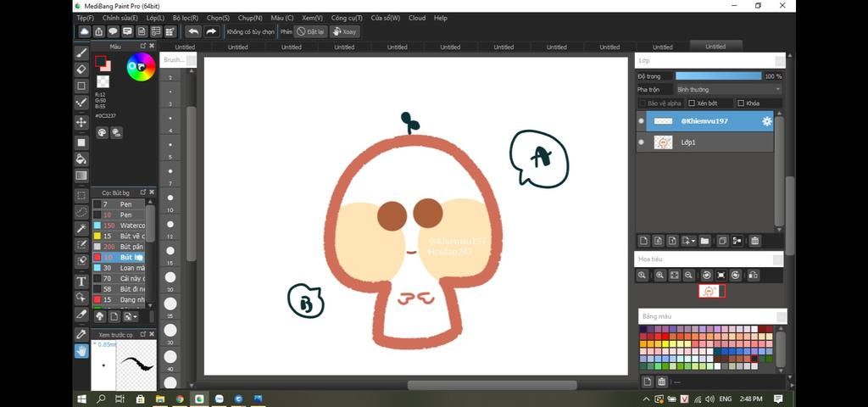Screen dimensions: 868x407
Task: Click the Undo arrow
Action: click(x=193, y=31)
